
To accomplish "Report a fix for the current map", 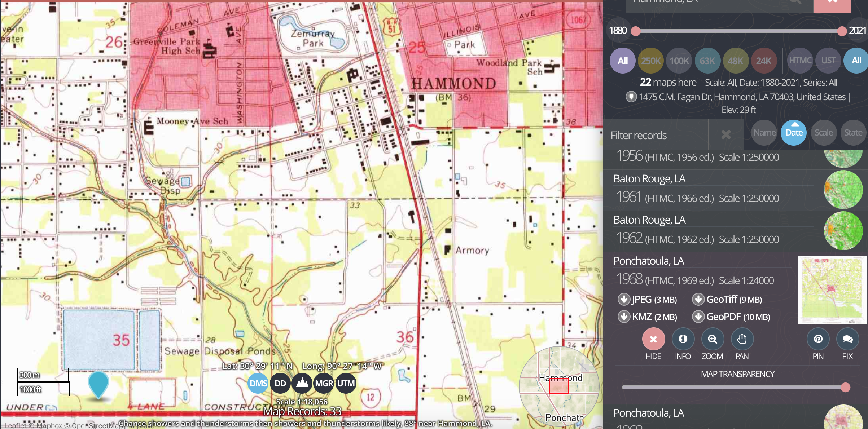I will coord(847,339).
